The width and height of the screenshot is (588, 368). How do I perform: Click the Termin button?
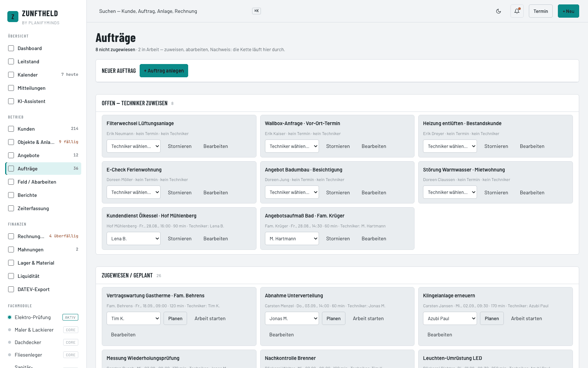tap(541, 11)
